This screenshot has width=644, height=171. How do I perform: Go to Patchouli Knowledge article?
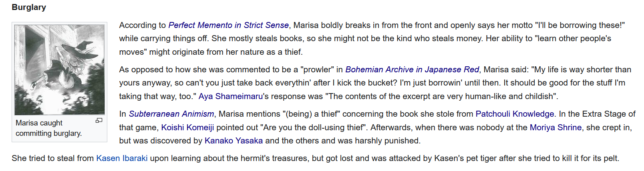tap(515, 114)
